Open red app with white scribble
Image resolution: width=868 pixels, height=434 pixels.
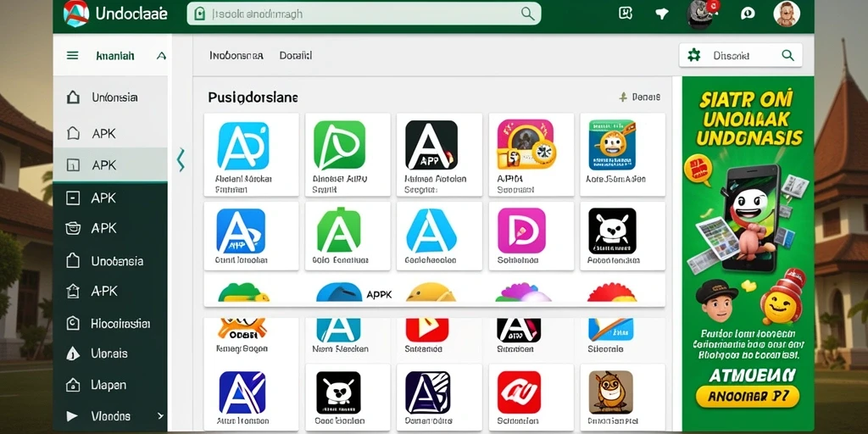519,392
